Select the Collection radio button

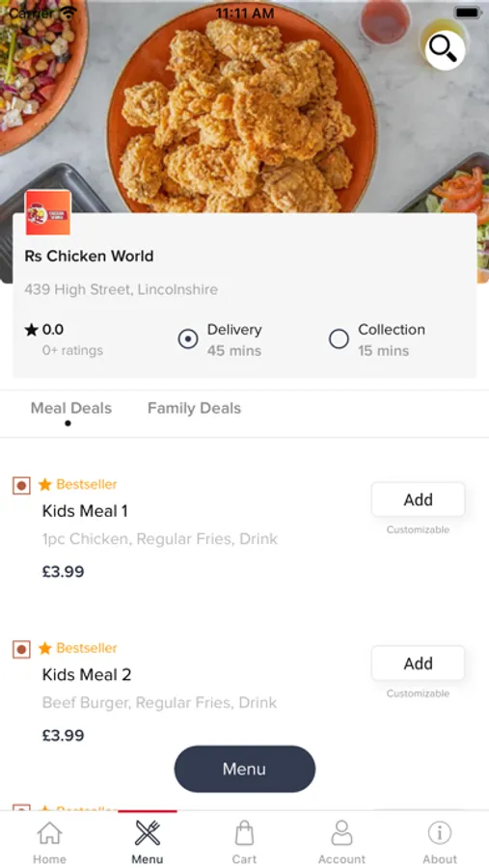click(x=339, y=339)
